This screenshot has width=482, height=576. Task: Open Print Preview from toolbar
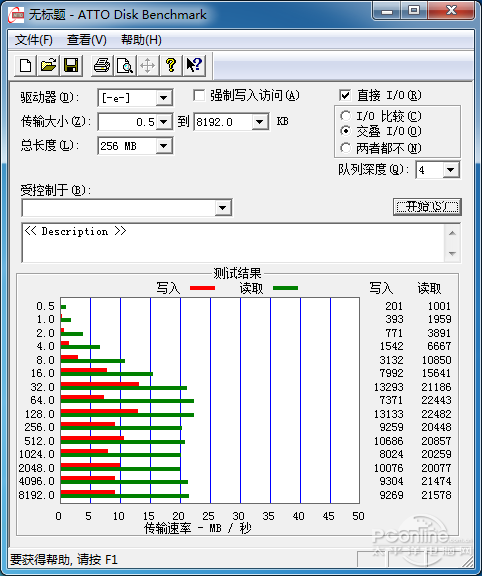(x=125, y=66)
